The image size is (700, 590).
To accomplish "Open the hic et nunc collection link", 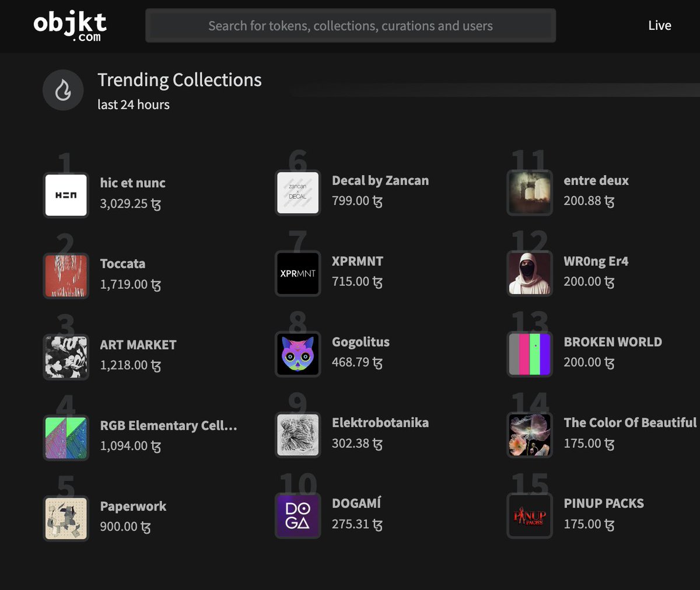I will 132,183.
